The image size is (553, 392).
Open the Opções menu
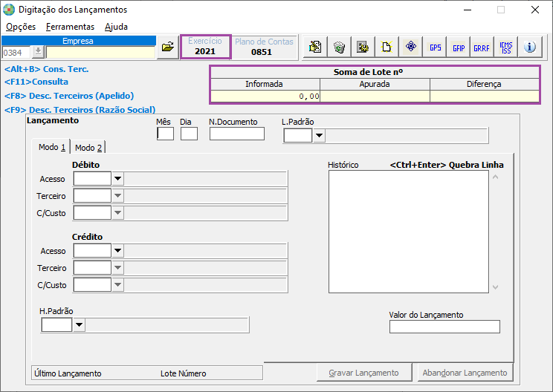click(21, 27)
